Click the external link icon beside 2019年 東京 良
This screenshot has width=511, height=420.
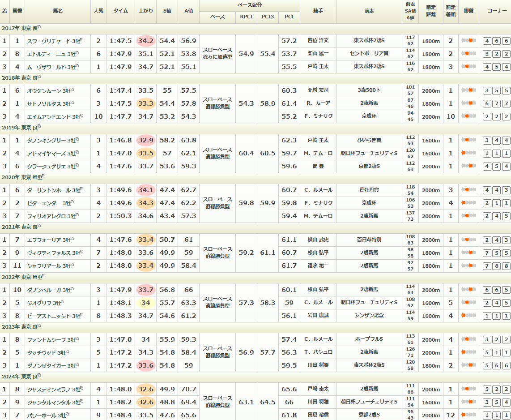(39, 127)
